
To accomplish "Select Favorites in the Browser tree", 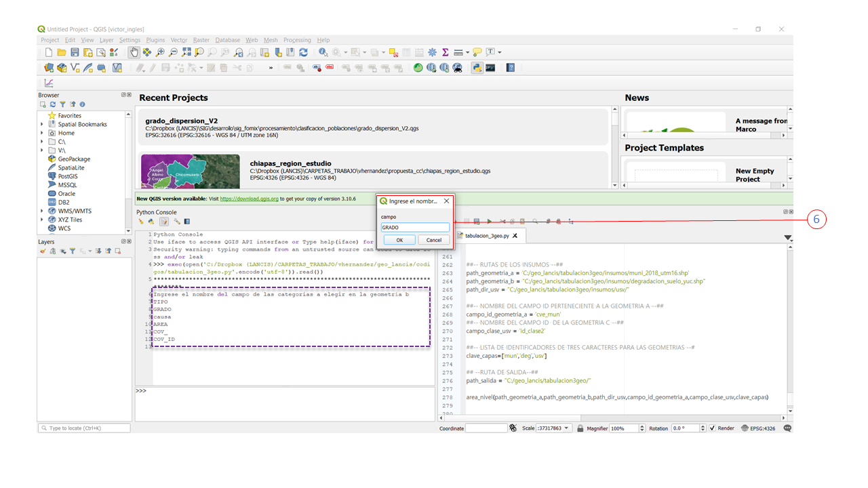I will 69,115.
